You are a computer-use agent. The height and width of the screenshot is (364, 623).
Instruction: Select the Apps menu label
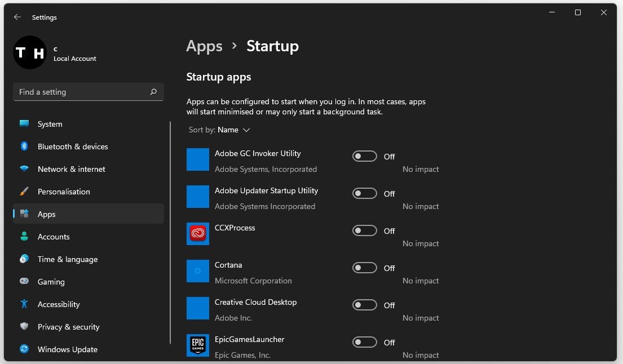[46, 214]
